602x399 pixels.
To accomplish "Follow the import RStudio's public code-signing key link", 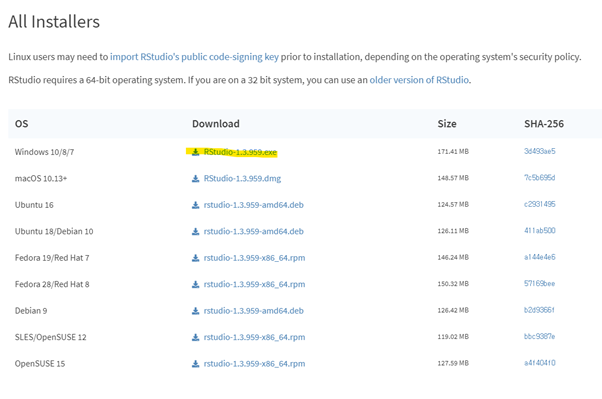I will pos(194,57).
